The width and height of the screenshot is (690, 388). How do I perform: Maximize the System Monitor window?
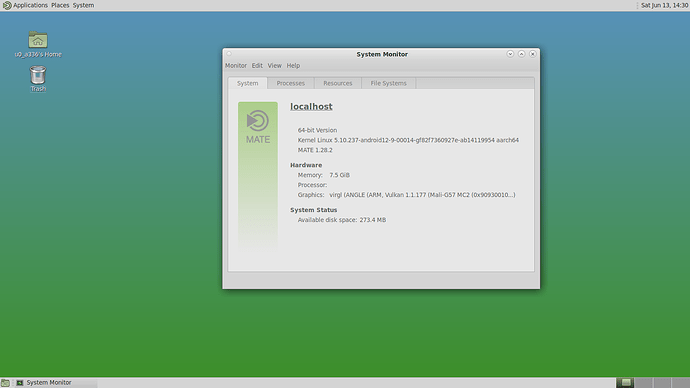pos(521,54)
